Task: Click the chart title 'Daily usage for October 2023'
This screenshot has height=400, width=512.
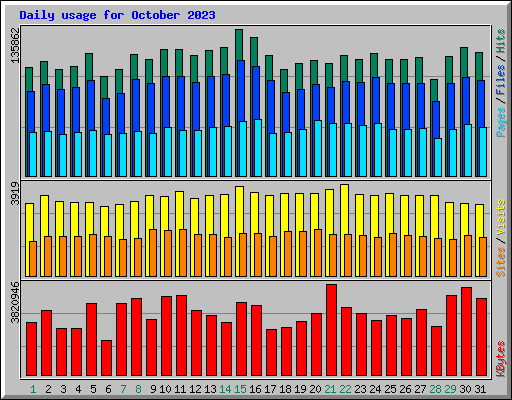Action: tap(117, 15)
